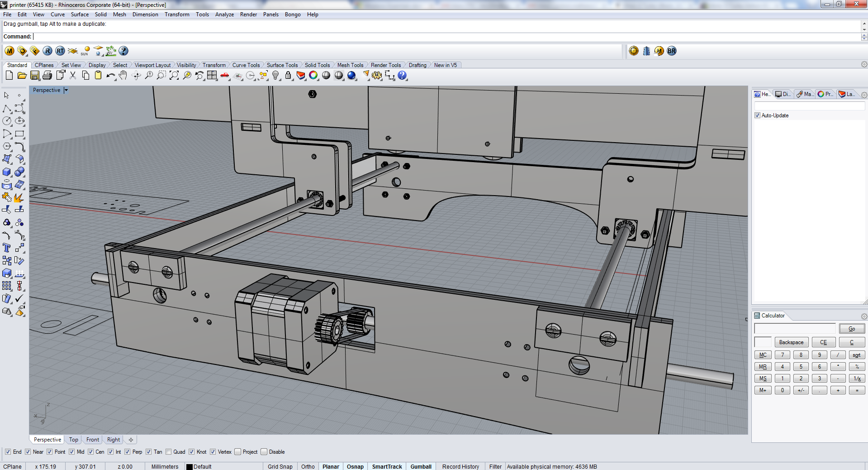The height and width of the screenshot is (470, 868).
Task: Open the Surface menu
Action: (x=80, y=14)
